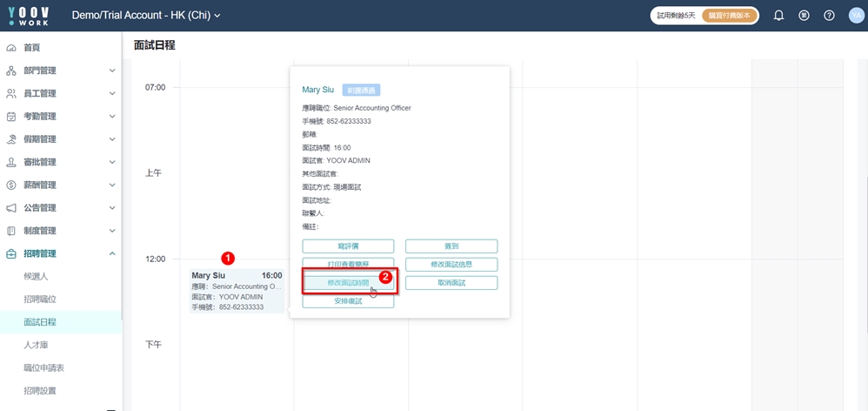Viewport: 868px width, 411px height.
Task: Collapse the 招聘管理 chevron
Action: 112,254
